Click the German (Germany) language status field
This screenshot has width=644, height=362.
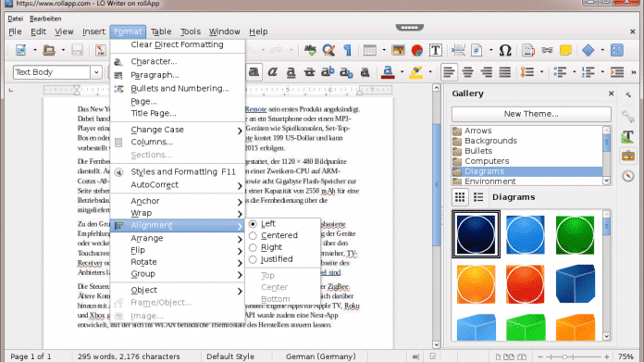(321, 356)
